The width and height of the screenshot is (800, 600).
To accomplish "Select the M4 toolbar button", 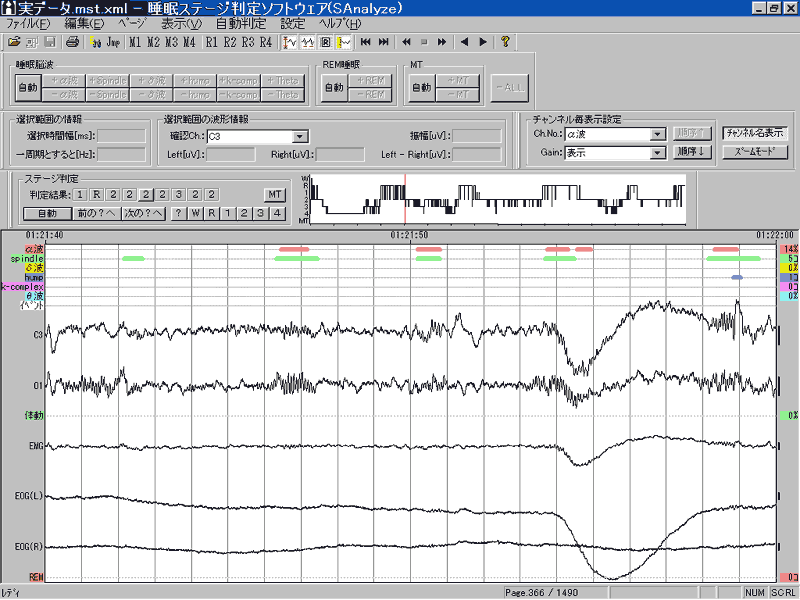I will [x=189, y=42].
